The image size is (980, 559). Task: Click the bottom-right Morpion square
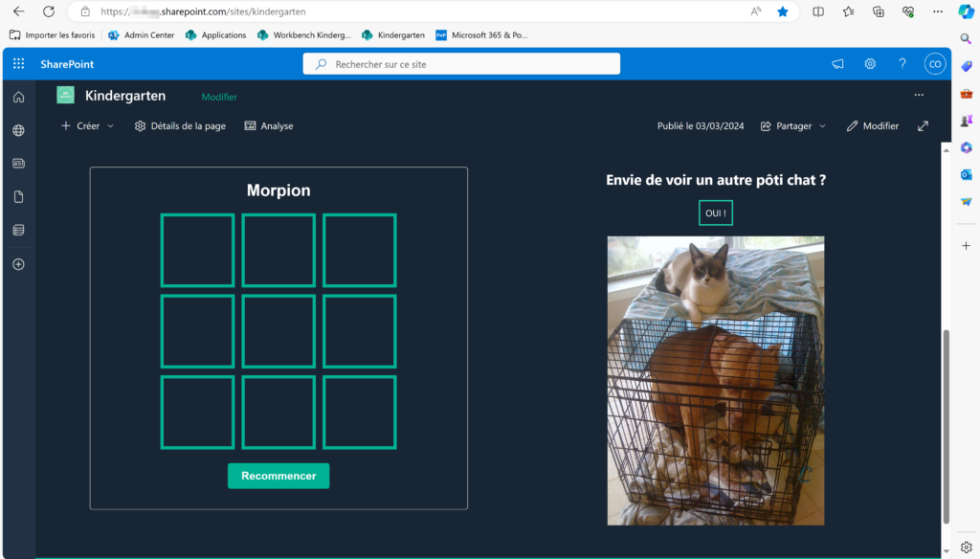pos(360,413)
